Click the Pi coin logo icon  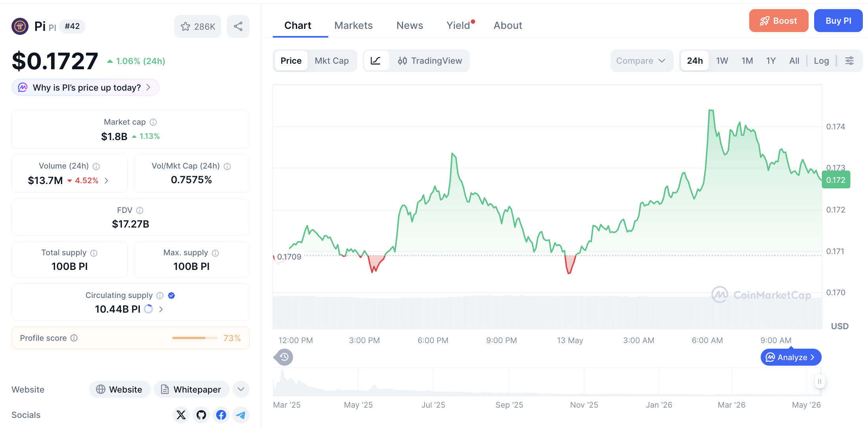[20, 27]
